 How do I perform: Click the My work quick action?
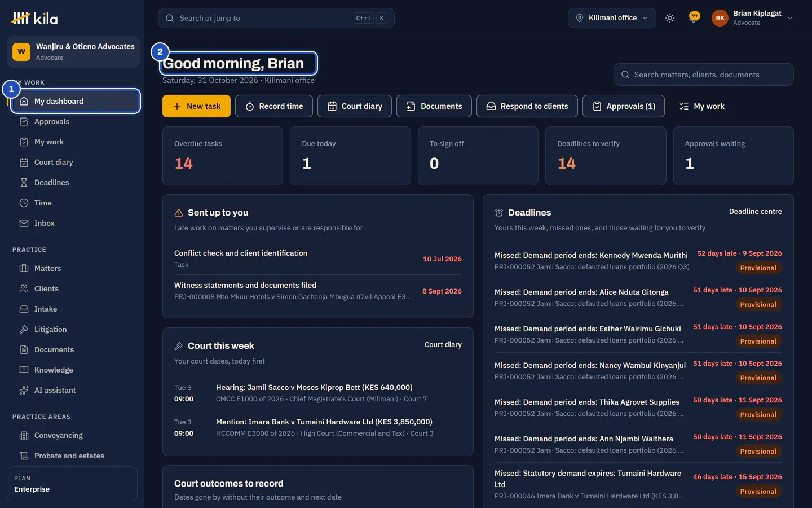click(702, 106)
